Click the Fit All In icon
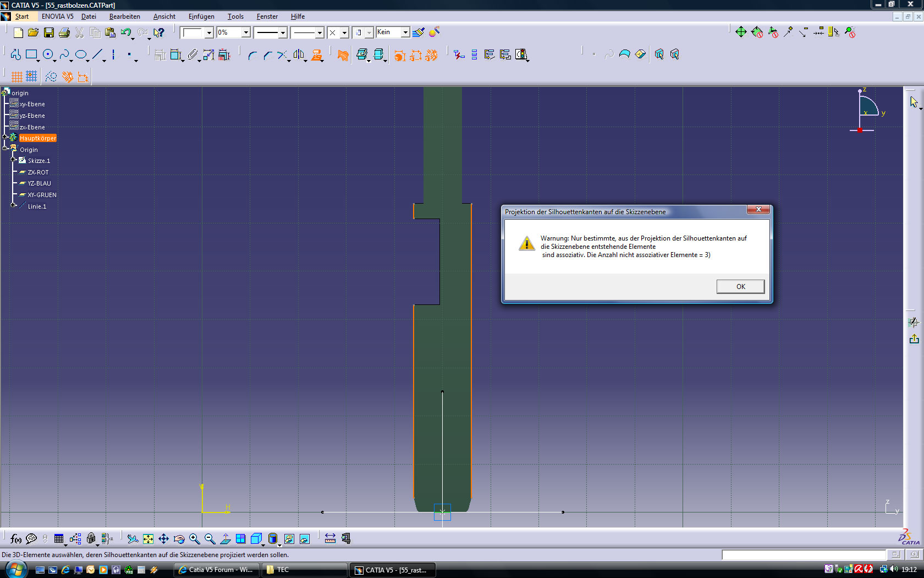924x578 pixels. [x=148, y=539]
